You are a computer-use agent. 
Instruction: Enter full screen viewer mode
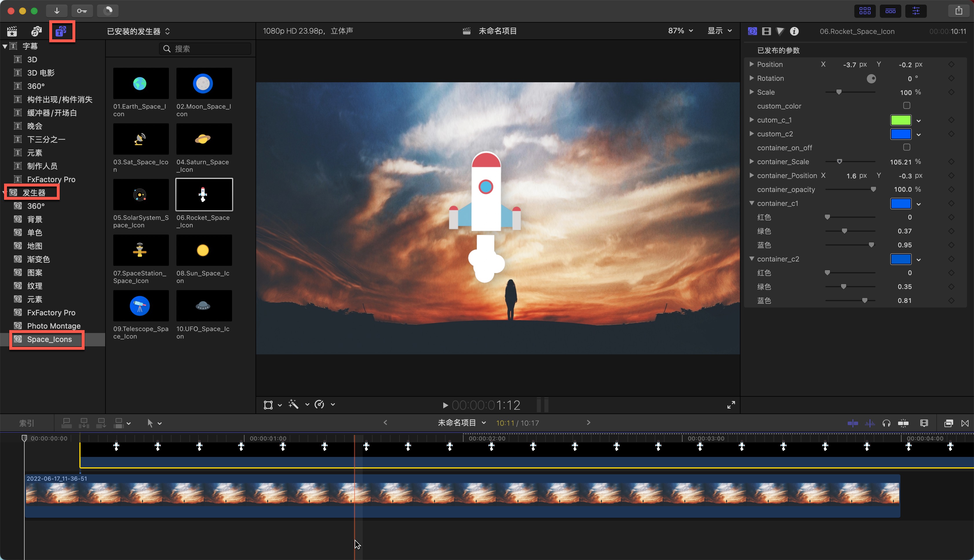731,405
